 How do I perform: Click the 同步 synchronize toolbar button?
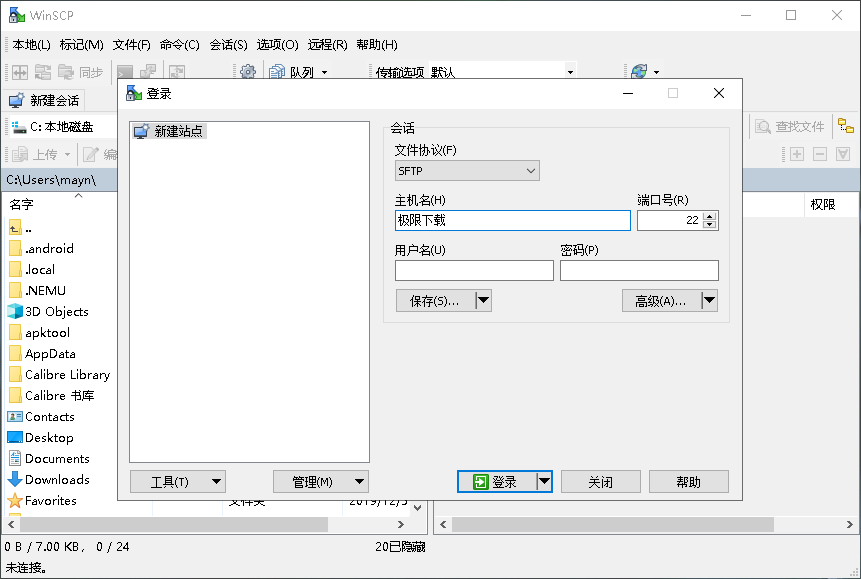coord(81,72)
